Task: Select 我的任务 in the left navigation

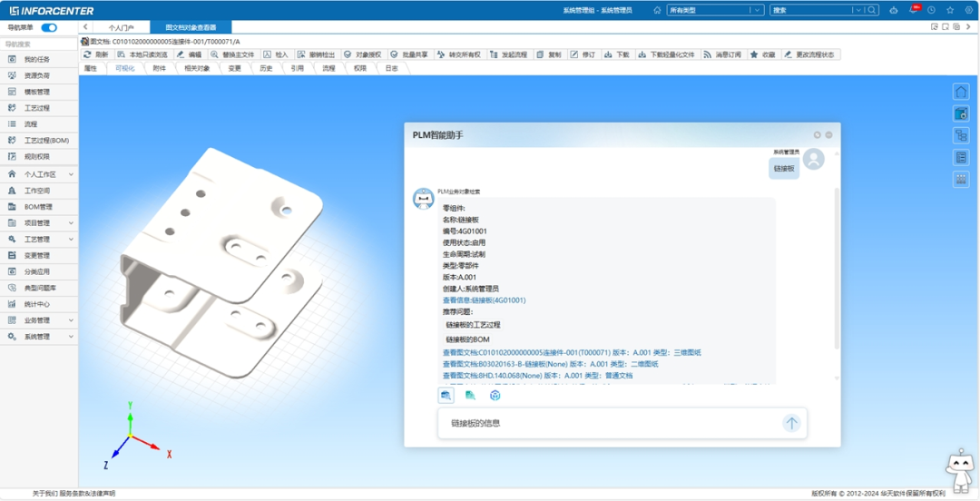Action: [x=39, y=59]
